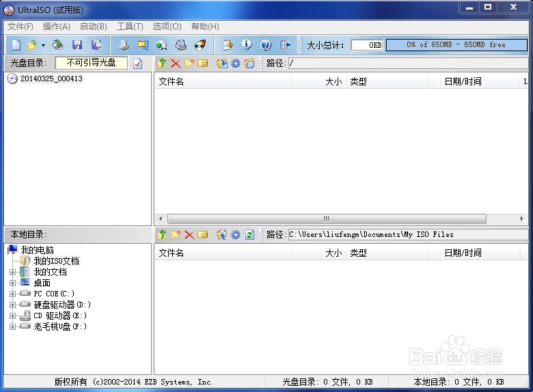Click disc list horizontal scrollbar thumb
Screen dimensions: 533x392
tap(327, 219)
